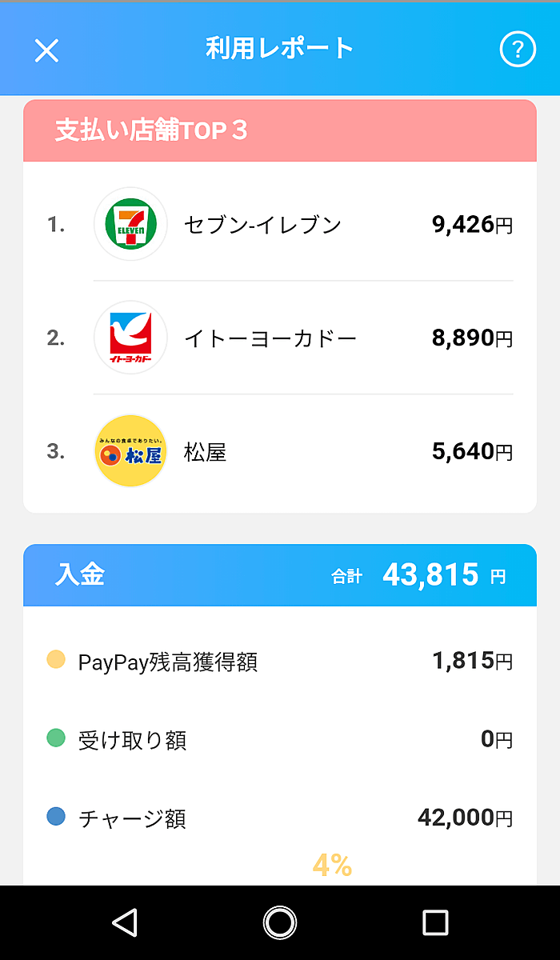Tap the Seven-Eleven store logo

(130, 225)
